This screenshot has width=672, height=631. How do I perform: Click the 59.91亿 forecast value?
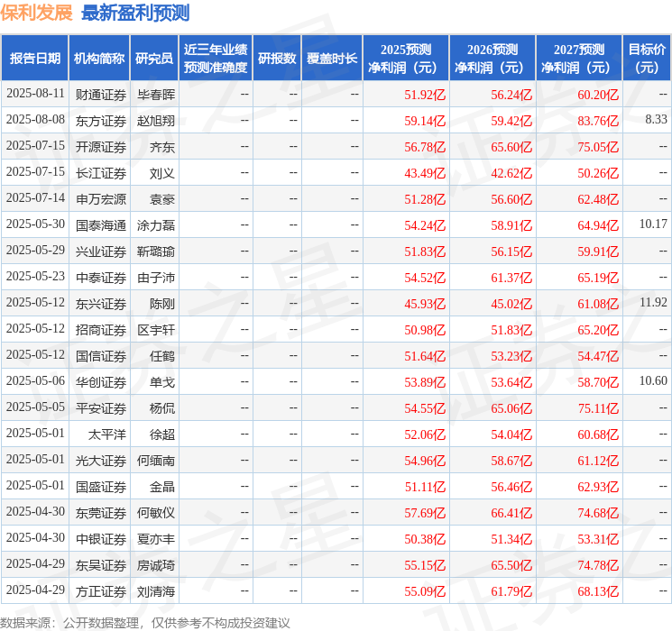tap(598, 251)
